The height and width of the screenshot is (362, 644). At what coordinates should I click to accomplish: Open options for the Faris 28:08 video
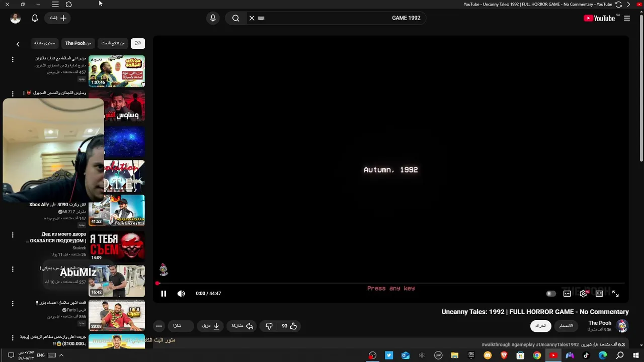coord(13,304)
